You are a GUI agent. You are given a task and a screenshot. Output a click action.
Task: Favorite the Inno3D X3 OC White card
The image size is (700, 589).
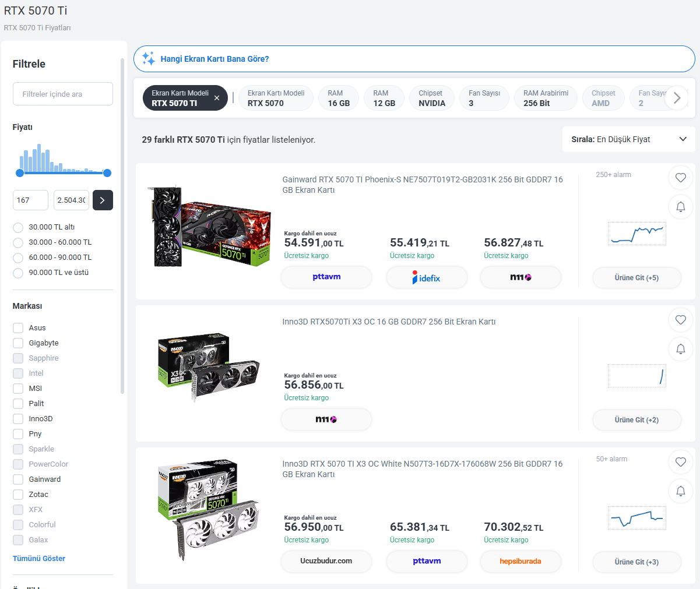click(x=681, y=462)
